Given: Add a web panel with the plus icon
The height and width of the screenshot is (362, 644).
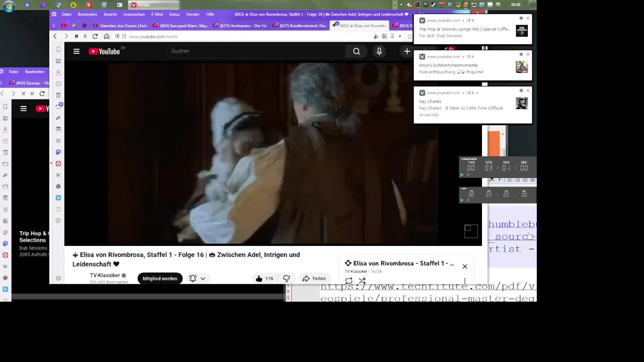Looking at the screenshot, I should click(x=58, y=220).
